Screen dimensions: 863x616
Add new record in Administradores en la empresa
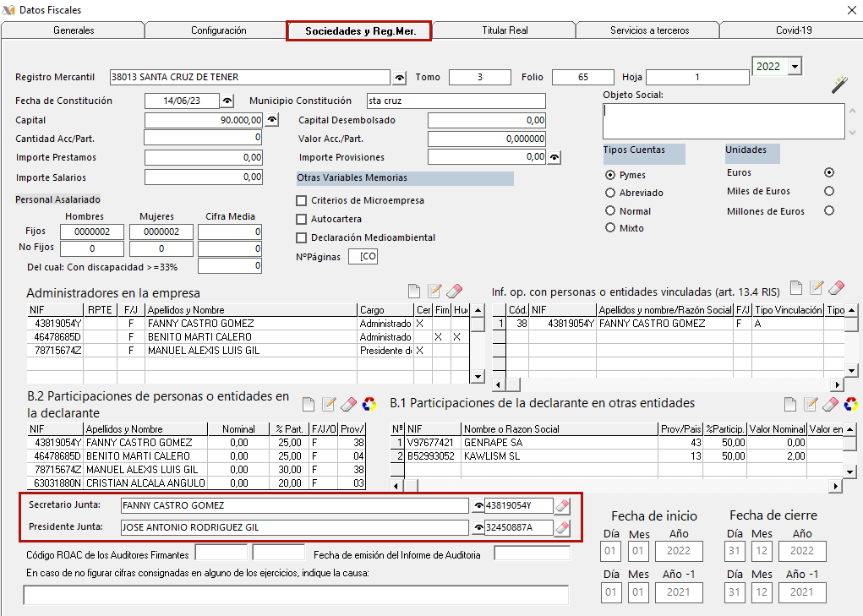[414, 291]
